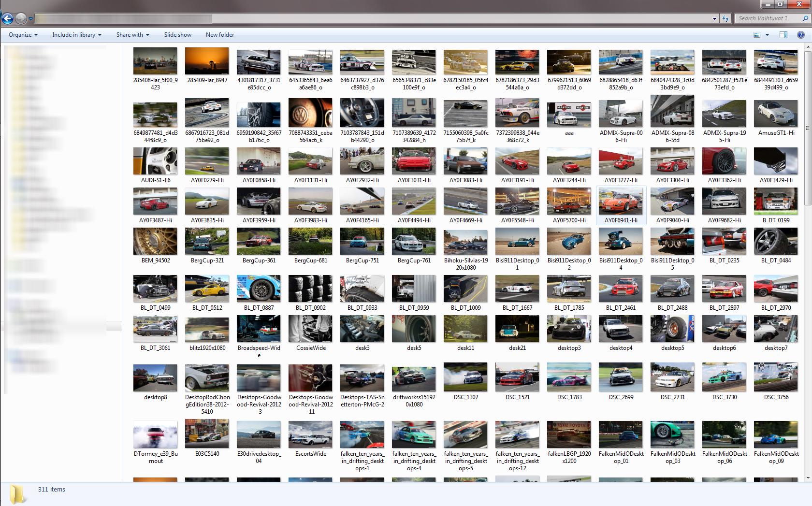Select the desk21 thumbnail
Screen dimensions: 812x506
pyautogui.click(x=517, y=329)
